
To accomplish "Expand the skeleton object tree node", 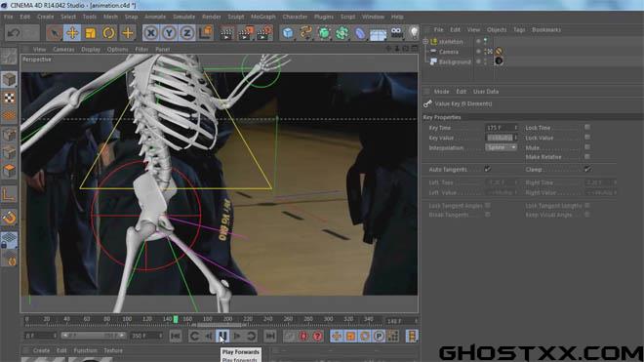I will 425,42.
